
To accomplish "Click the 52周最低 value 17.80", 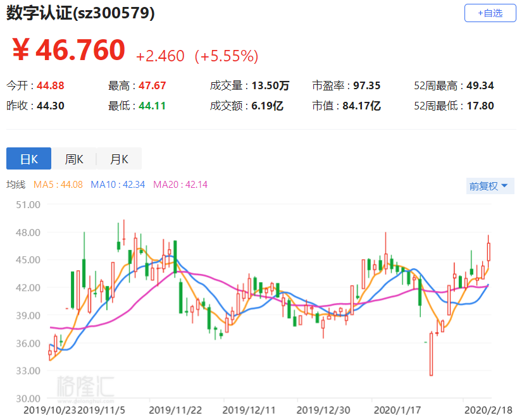I will pyautogui.click(x=480, y=106).
